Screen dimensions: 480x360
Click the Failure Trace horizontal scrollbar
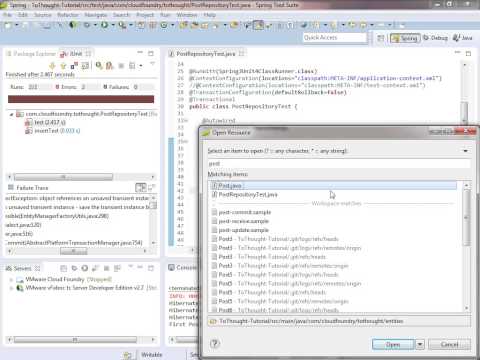pos(77,251)
